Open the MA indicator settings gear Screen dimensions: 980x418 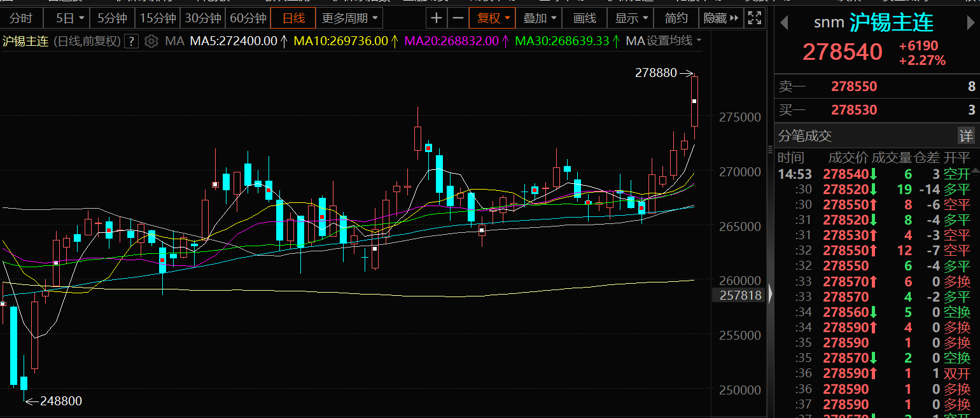pos(151,41)
